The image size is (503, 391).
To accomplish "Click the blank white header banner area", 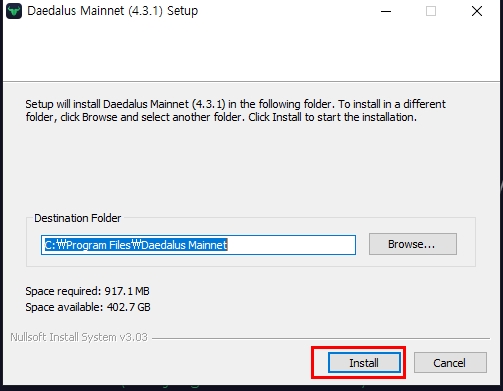I will (x=251, y=51).
